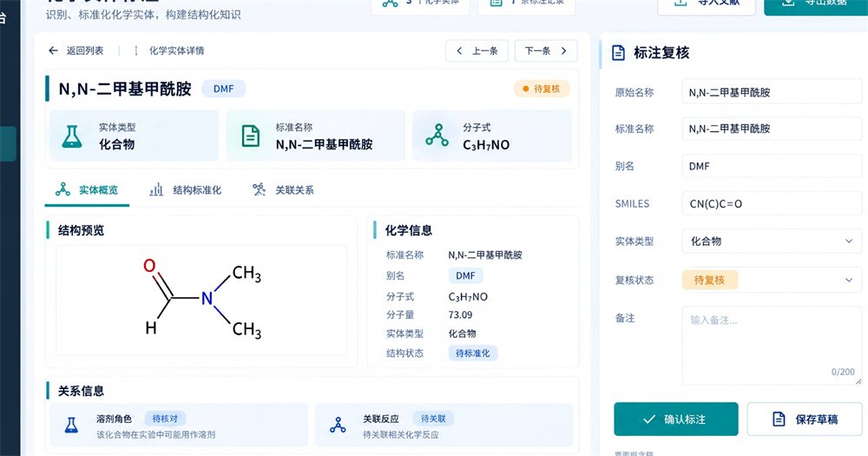The width and height of the screenshot is (868, 456).
Task: Click the network icon on 关联关系 tab
Action: (259, 189)
